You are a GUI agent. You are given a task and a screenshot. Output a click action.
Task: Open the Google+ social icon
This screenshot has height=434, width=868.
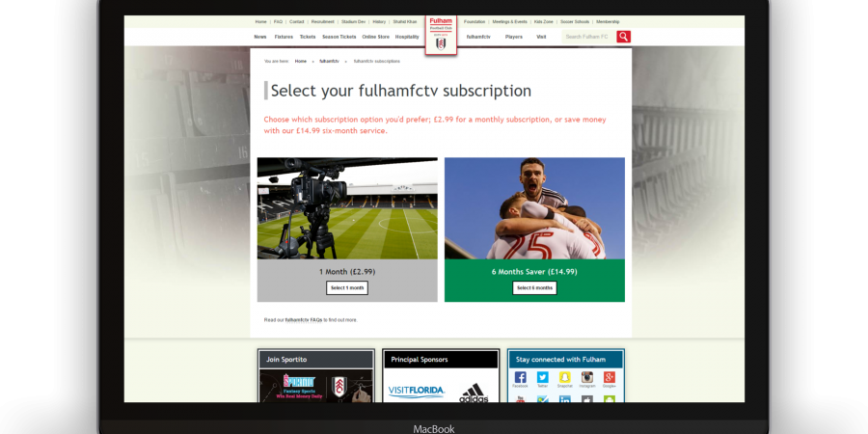pyautogui.click(x=610, y=377)
